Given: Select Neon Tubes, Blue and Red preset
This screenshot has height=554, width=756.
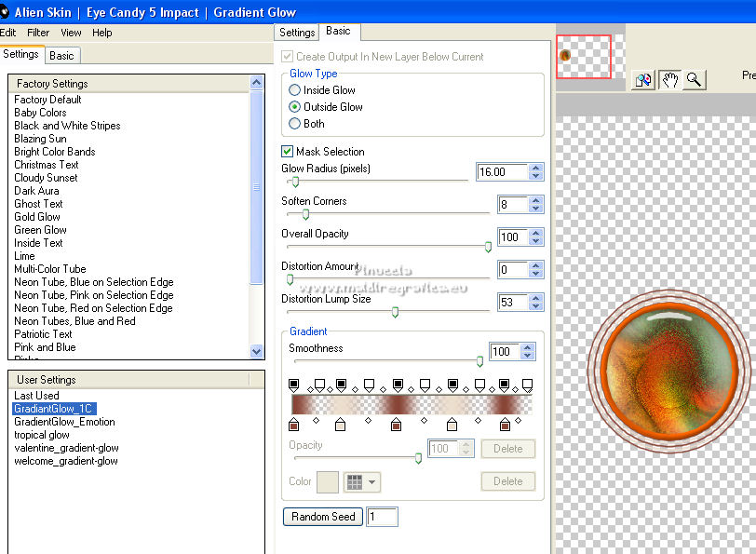Looking at the screenshot, I should pyautogui.click(x=74, y=321).
